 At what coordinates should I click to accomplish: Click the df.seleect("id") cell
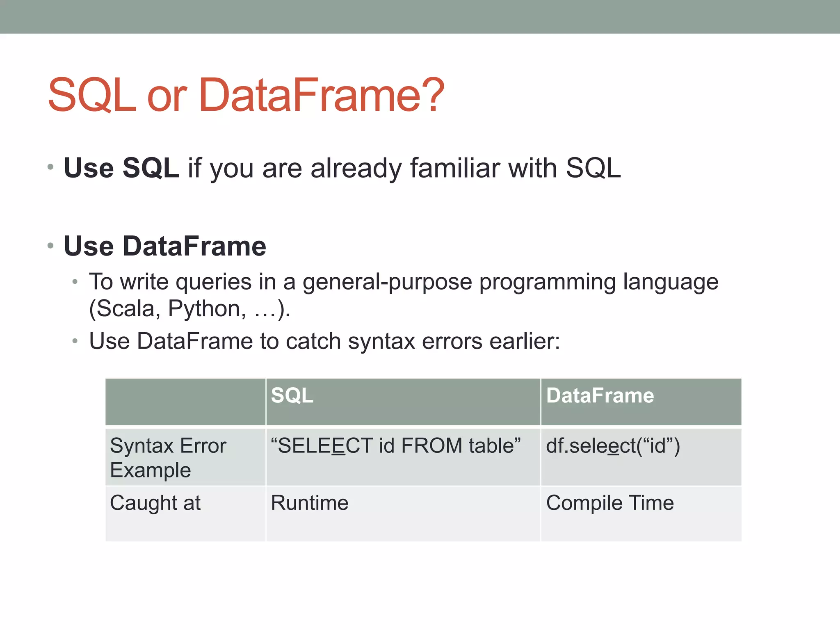tap(641, 457)
